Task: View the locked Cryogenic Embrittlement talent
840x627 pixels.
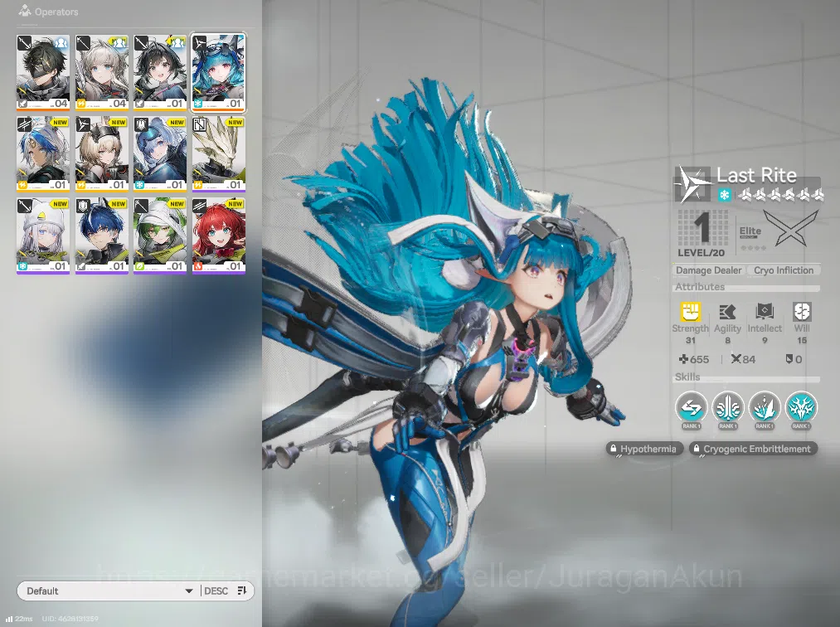Action: [x=753, y=449]
